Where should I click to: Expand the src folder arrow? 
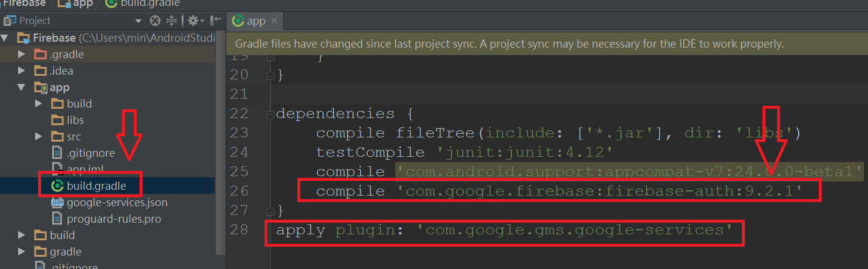[x=39, y=137]
